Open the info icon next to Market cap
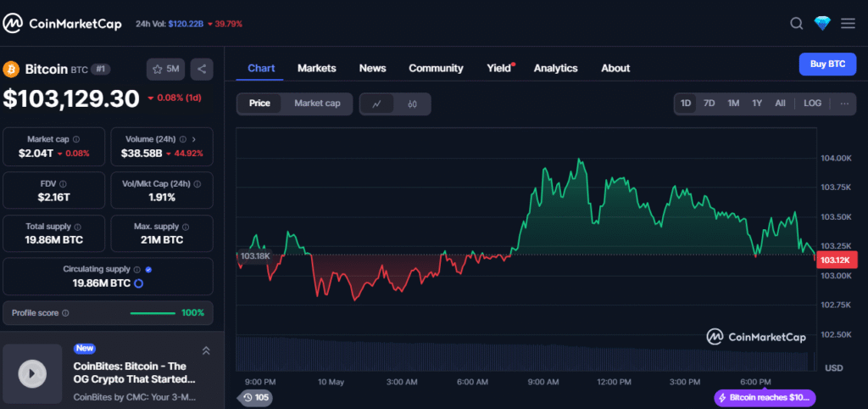Viewport: 868px width, 409px height. pos(76,140)
